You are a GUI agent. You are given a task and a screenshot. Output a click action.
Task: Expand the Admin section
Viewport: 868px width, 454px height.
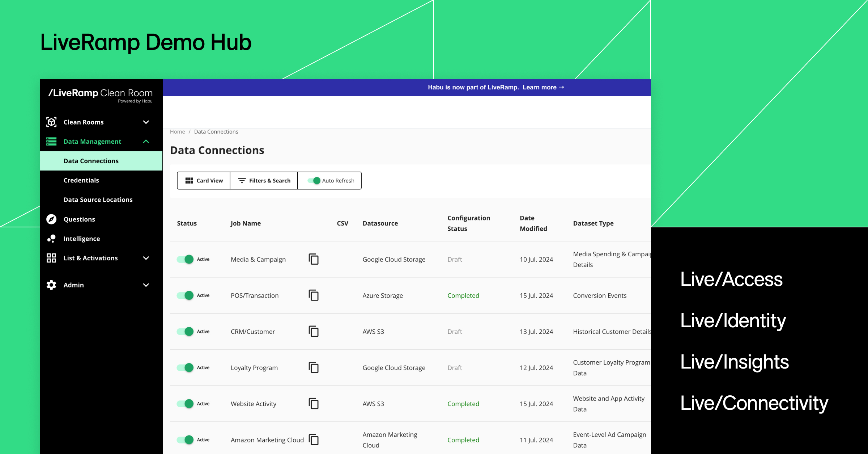146,285
